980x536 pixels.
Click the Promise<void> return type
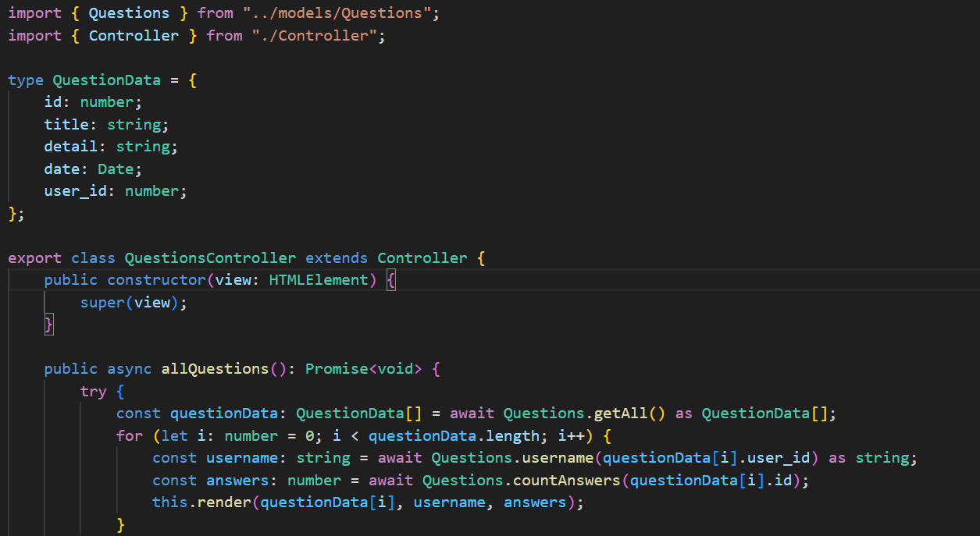[x=362, y=368]
